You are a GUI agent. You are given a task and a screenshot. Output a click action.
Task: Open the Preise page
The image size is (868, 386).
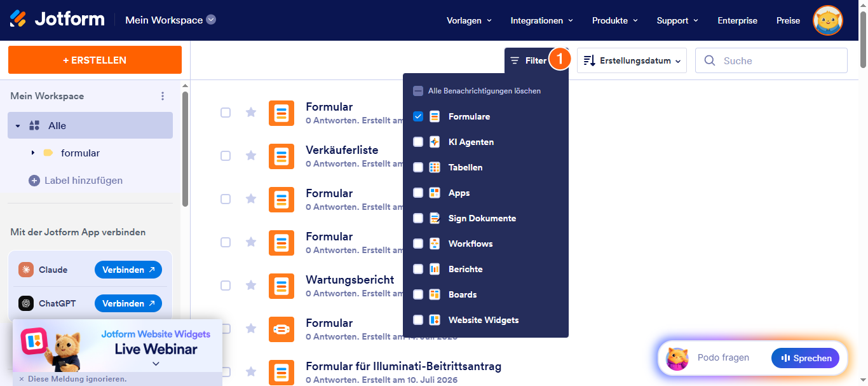tap(788, 20)
